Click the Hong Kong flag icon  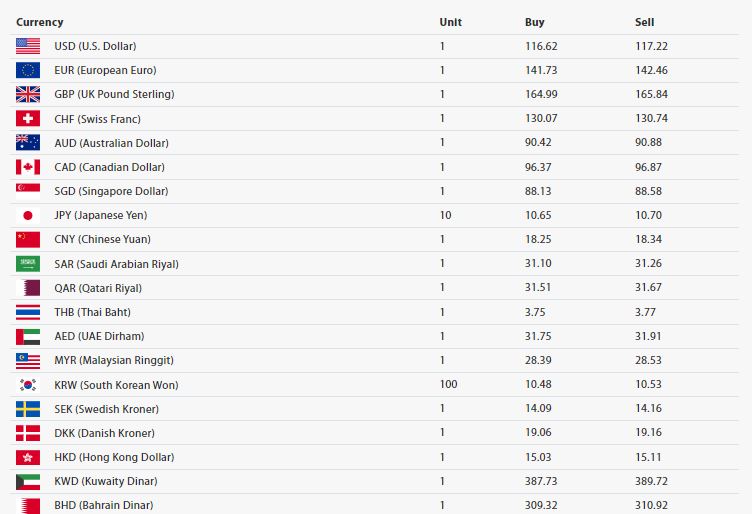tap(28, 457)
